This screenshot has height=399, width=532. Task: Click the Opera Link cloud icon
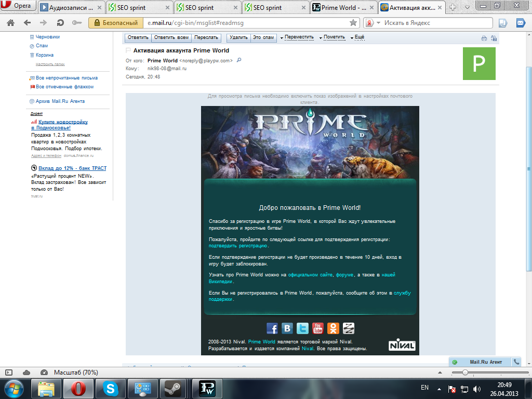pos(26,373)
